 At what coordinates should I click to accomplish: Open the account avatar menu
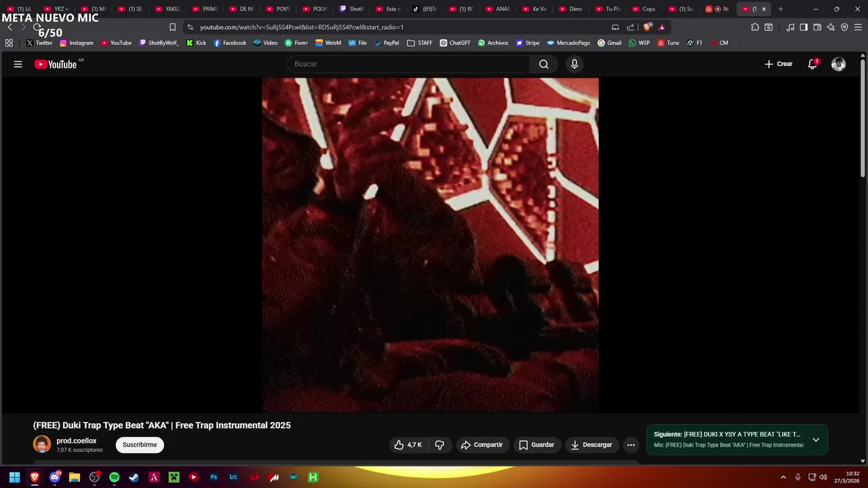click(x=839, y=64)
